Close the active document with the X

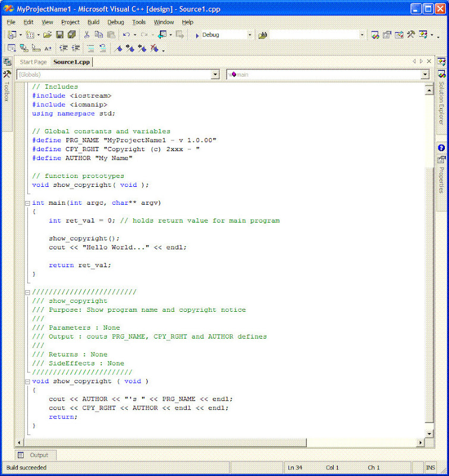[x=429, y=61]
